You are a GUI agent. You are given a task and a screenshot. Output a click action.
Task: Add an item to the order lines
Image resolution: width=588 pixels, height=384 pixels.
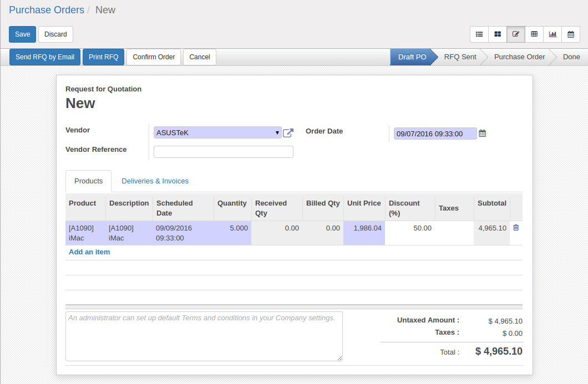pos(89,252)
